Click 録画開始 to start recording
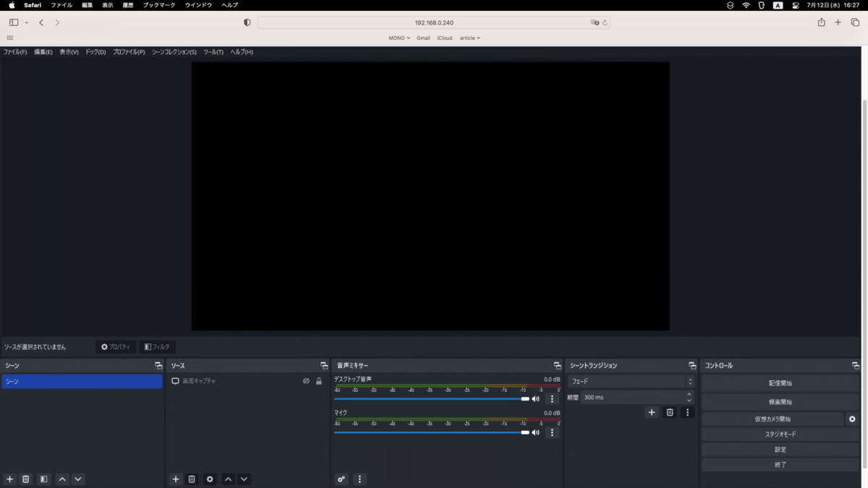The image size is (868, 488). coord(780,402)
